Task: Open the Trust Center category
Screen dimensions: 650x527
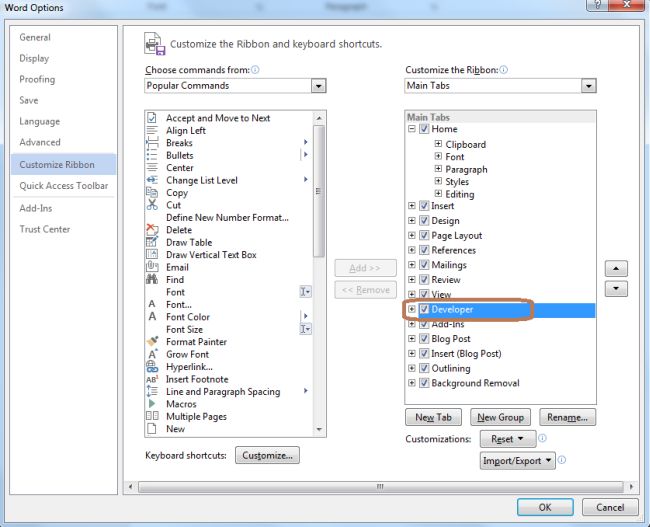Action: (45, 229)
